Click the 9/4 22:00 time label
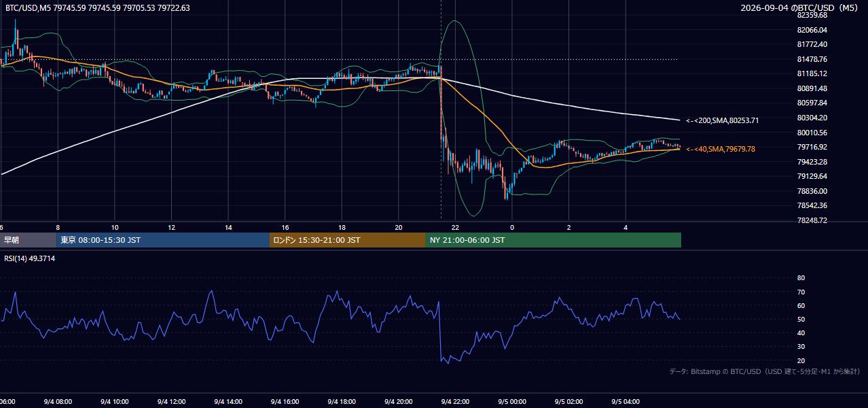The height and width of the screenshot is (408, 868). [x=455, y=402]
